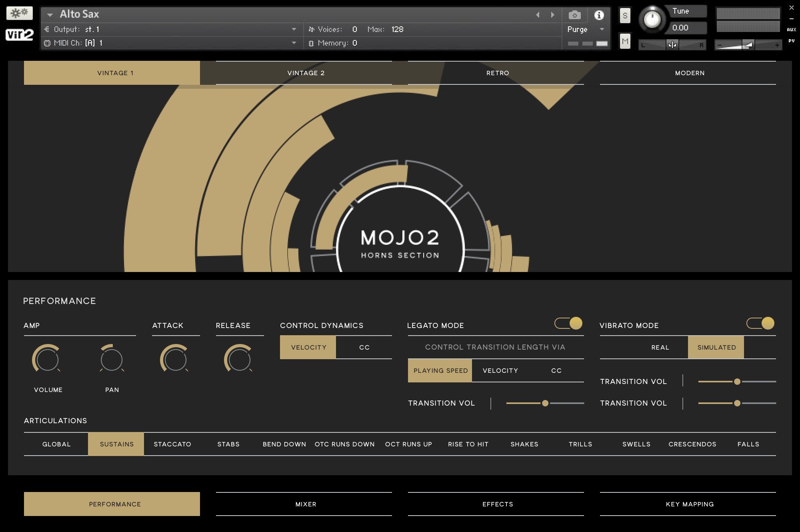
Task: Open the PERFORMANCE page tab
Action: pyautogui.click(x=112, y=504)
